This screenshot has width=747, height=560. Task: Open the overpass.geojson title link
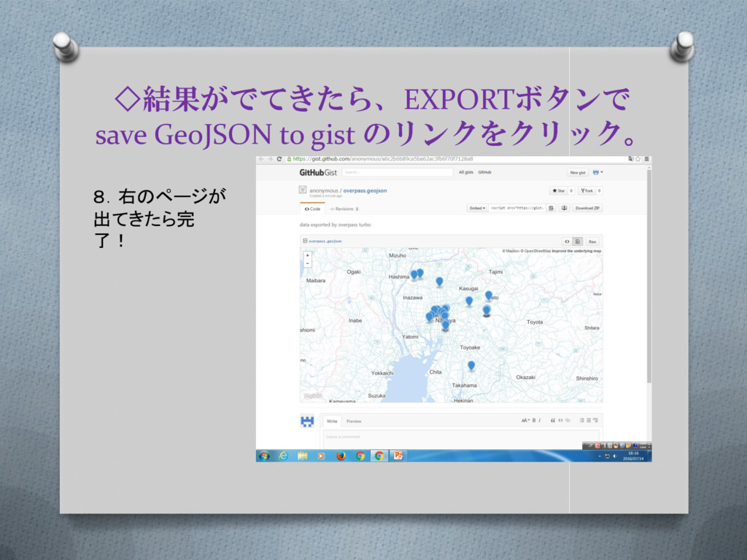pyautogui.click(x=365, y=190)
